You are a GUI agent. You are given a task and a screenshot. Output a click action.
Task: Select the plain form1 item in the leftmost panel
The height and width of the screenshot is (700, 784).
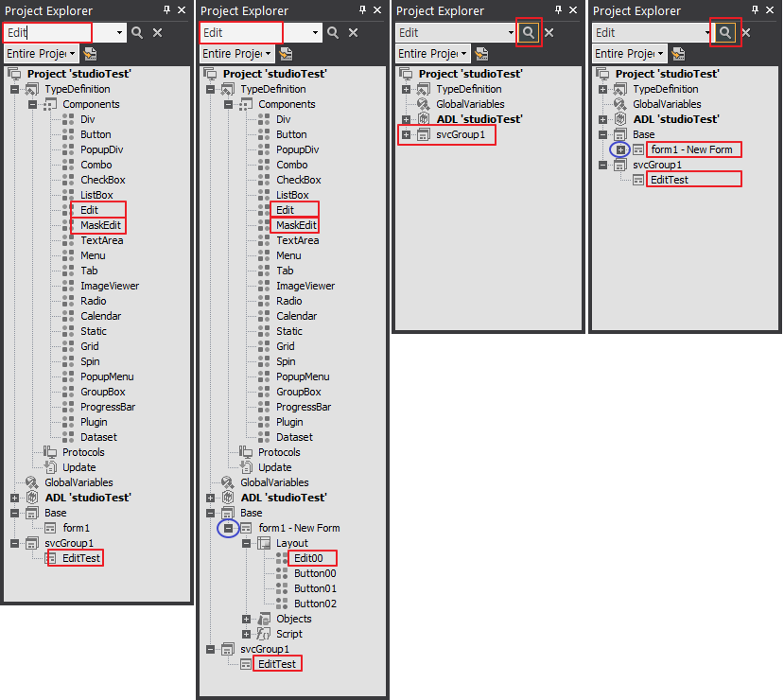76,528
